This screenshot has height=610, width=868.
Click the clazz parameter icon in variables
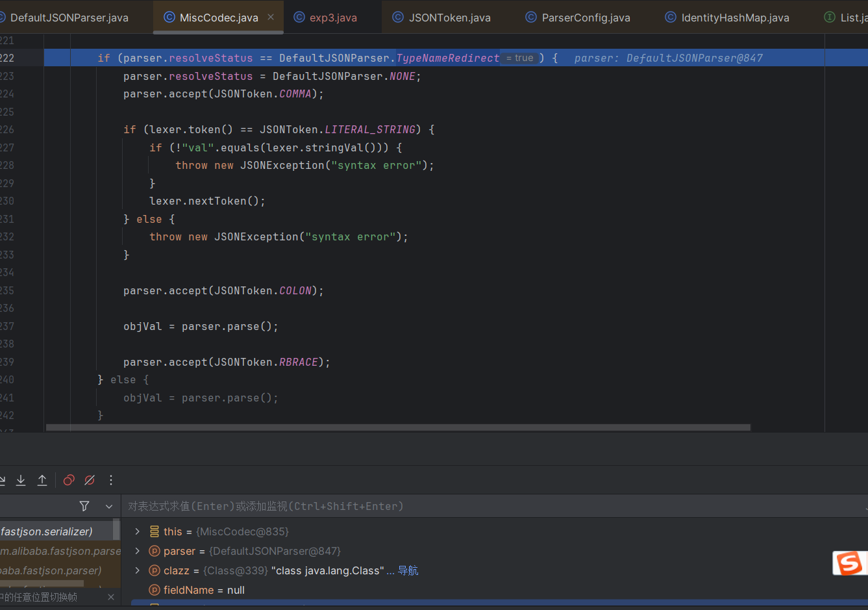[155, 570]
